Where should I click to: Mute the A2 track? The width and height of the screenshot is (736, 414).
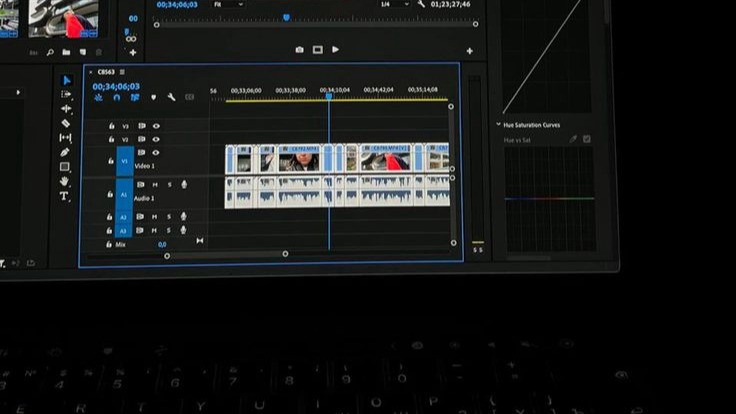154,217
